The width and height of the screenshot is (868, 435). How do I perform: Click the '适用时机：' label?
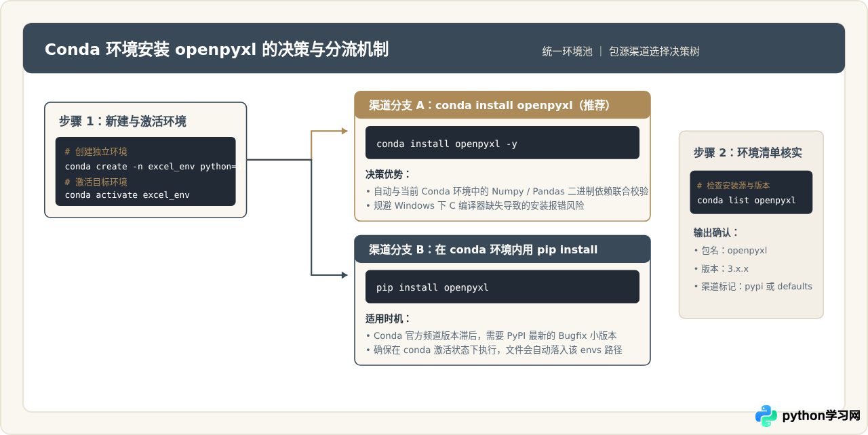(389, 318)
